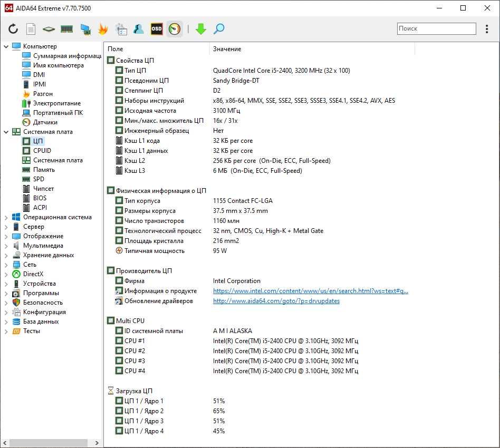Select SPD in the tree

[x=39, y=179]
